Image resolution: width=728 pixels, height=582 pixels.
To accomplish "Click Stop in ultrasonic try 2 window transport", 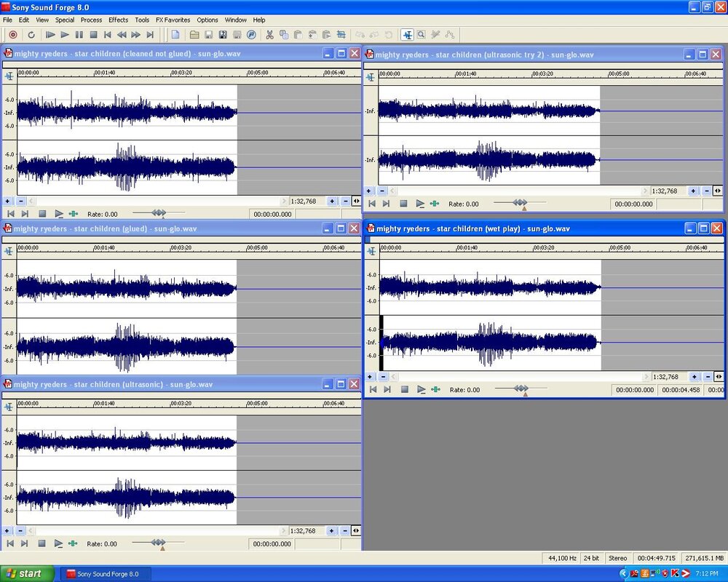I will point(403,204).
